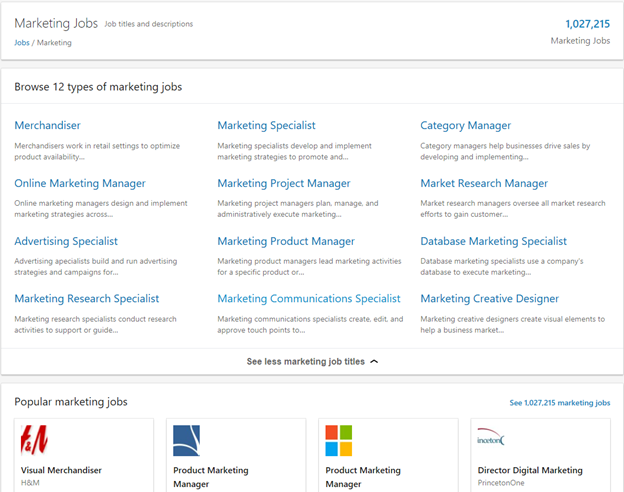Open the Visual Merchandiser job card
The height and width of the screenshot is (492, 624).
(x=84, y=455)
